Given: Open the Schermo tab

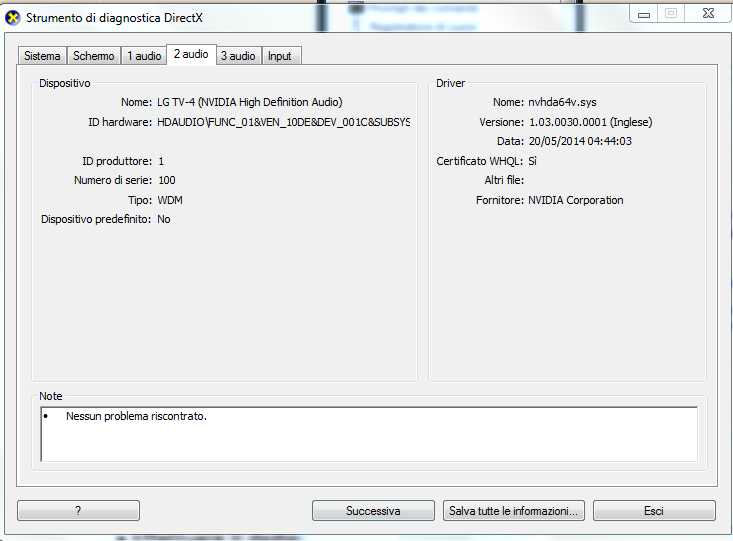Looking at the screenshot, I should [93, 56].
